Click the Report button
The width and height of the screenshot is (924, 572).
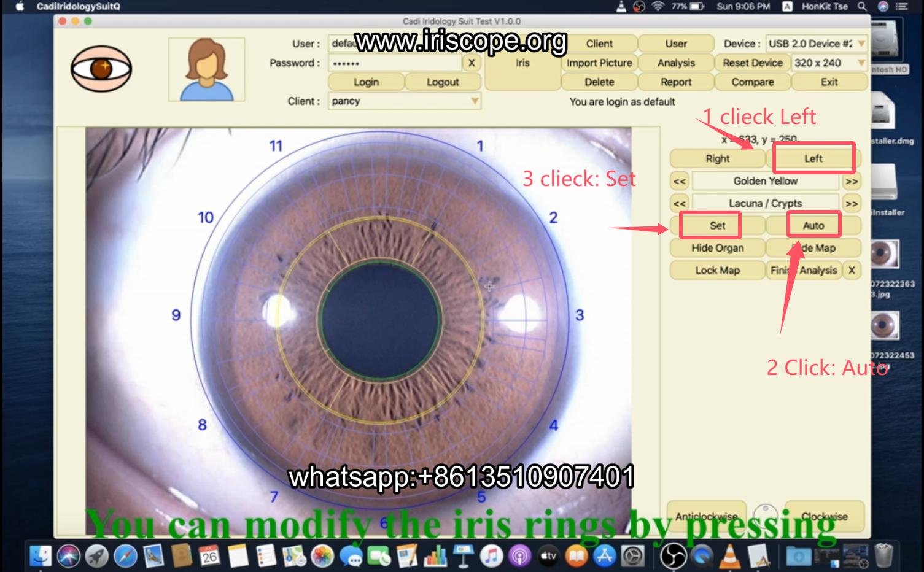coord(676,82)
